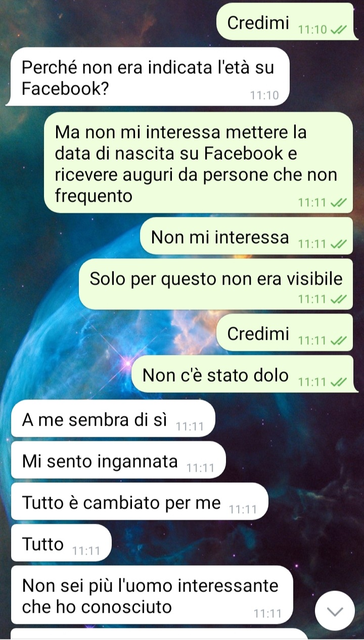Image resolution: width=364 pixels, height=640 pixels.
Task: Tap the 'Non mi interessa' message bubble
Action: click(x=247, y=236)
